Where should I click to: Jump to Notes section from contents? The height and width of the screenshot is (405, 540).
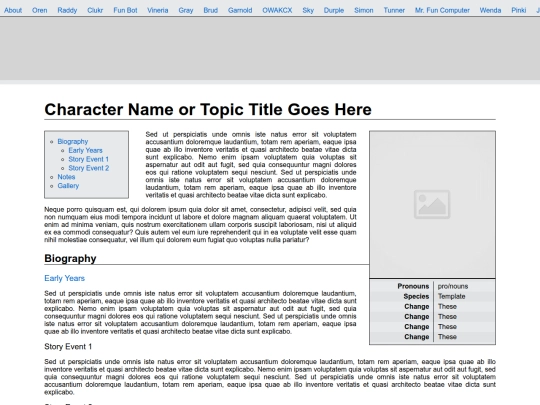click(x=66, y=177)
